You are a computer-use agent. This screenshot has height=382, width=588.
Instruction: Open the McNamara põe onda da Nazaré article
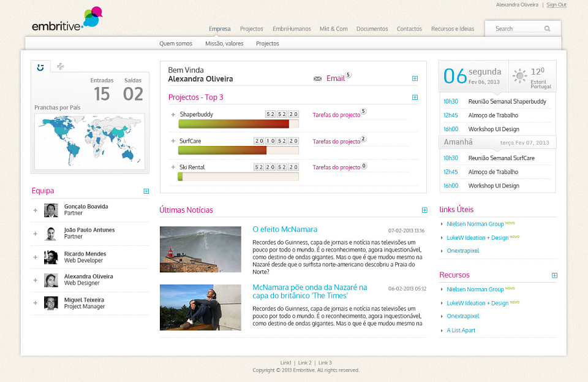coord(310,292)
